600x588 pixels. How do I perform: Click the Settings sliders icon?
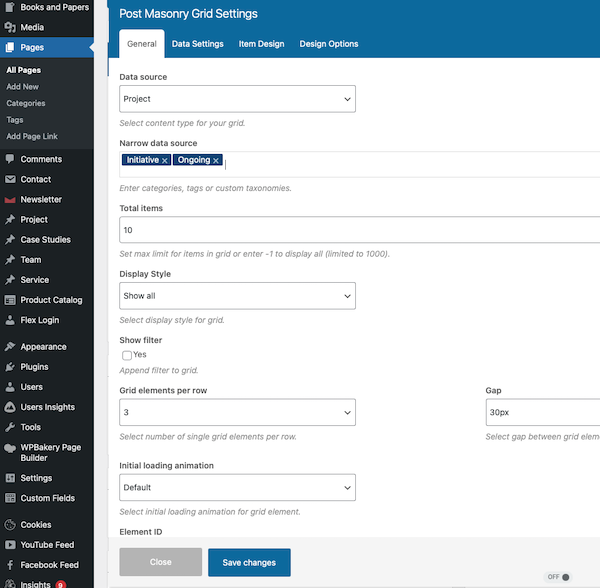(x=10, y=478)
